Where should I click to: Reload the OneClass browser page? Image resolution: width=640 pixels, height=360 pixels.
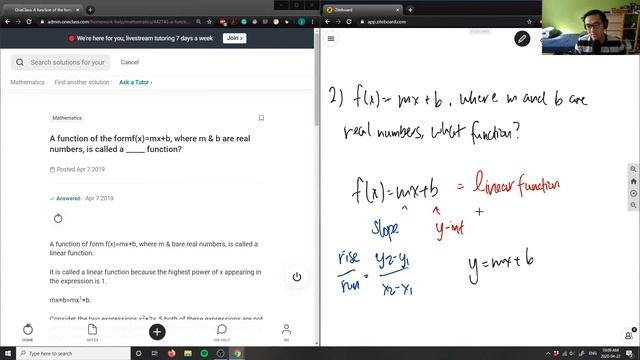tap(29, 22)
